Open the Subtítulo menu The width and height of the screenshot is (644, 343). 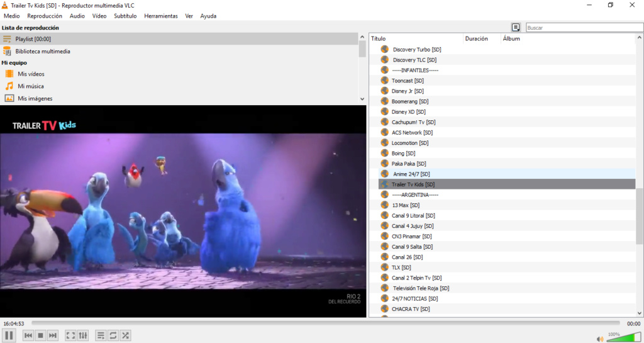(125, 16)
